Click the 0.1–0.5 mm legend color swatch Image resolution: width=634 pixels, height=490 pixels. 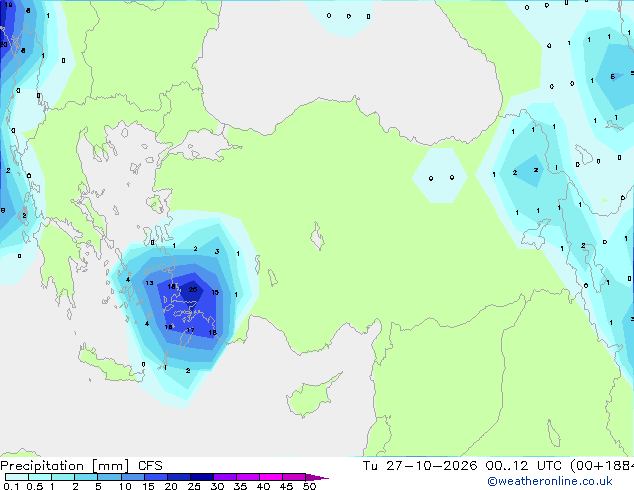tap(17, 477)
